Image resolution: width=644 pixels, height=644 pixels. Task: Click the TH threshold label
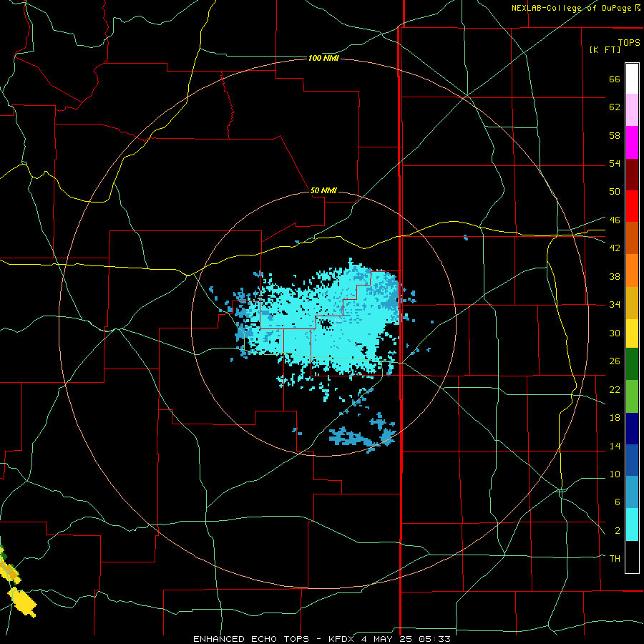[615, 559]
